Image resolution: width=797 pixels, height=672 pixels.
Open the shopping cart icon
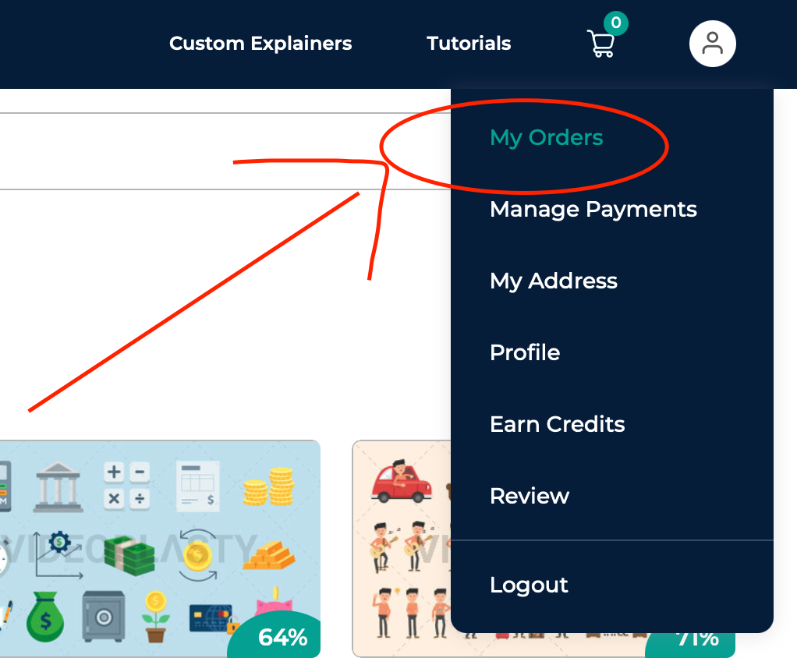click(600, 44)
